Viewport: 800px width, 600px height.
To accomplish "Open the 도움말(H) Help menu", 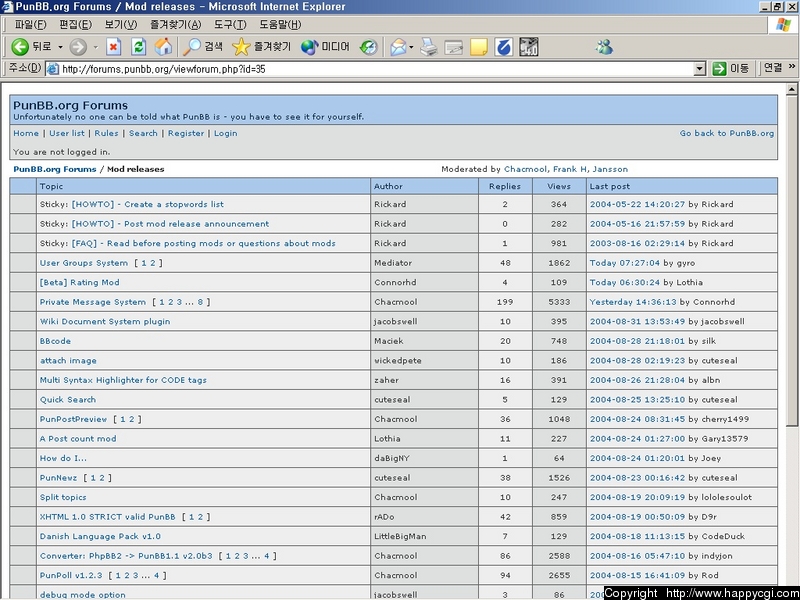I will point(280,24).
